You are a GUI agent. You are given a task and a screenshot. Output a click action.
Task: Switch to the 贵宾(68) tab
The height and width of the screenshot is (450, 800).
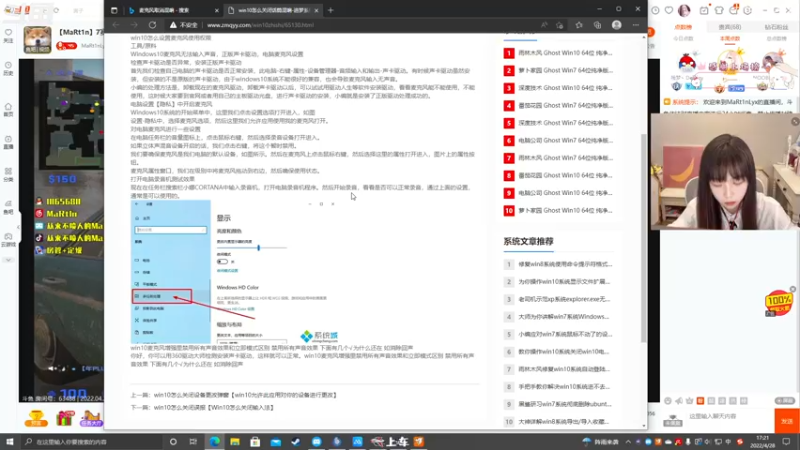coord(730,27)
